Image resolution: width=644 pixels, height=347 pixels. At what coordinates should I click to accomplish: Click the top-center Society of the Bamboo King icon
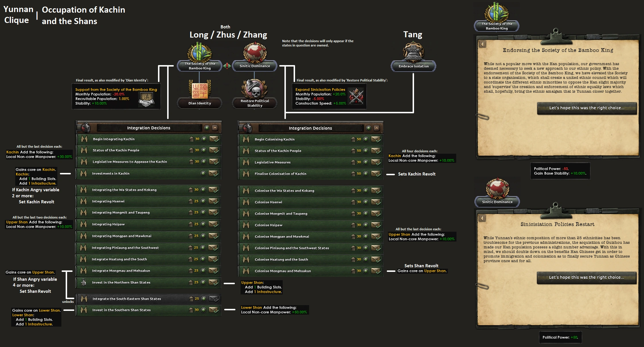(x=200, y=52)
